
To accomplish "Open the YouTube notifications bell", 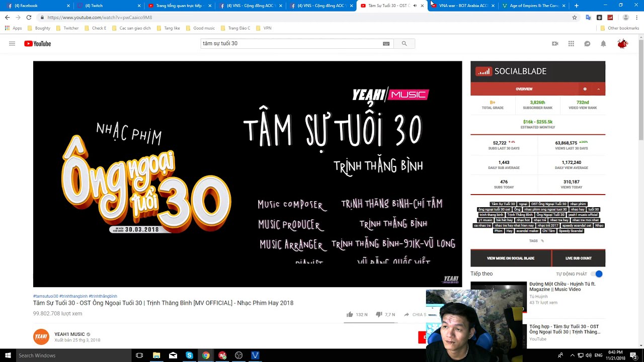I will (603, 44).
